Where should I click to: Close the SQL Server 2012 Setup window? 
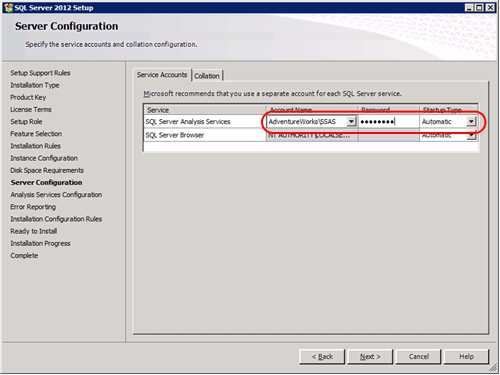[490, 7]
